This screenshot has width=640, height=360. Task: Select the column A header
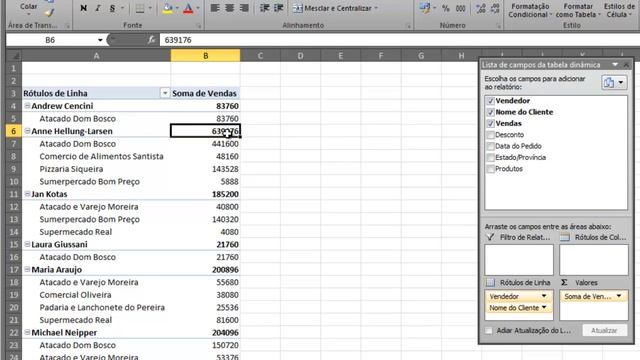tap(96, 56)
